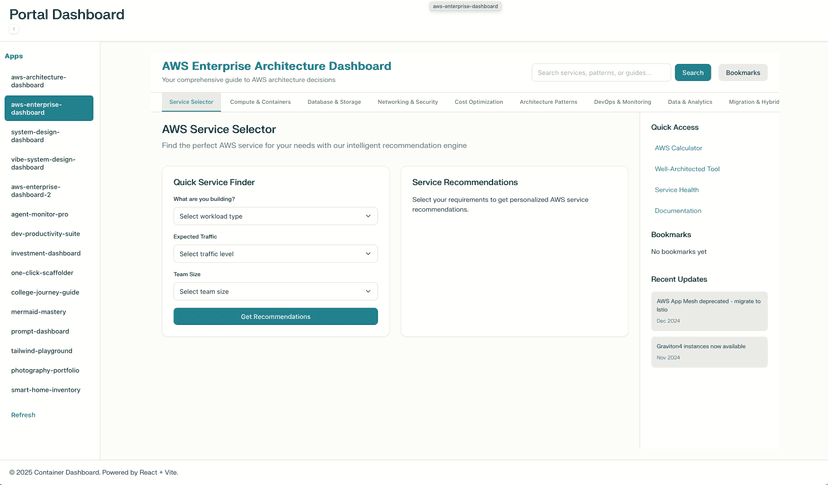The width and height of the screenshot is (828, 485).
Task: Open one-click-scaffolder app
Action: click(x=49, y=273)
